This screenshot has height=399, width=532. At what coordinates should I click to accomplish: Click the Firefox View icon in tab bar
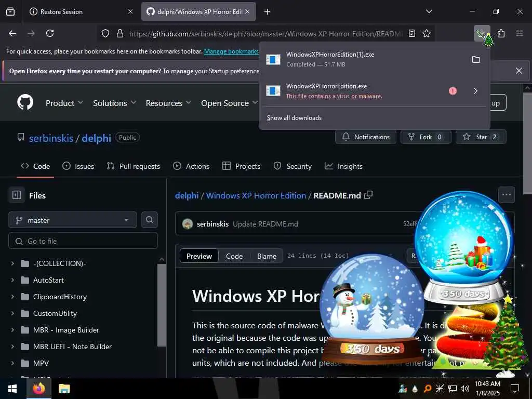10,11
